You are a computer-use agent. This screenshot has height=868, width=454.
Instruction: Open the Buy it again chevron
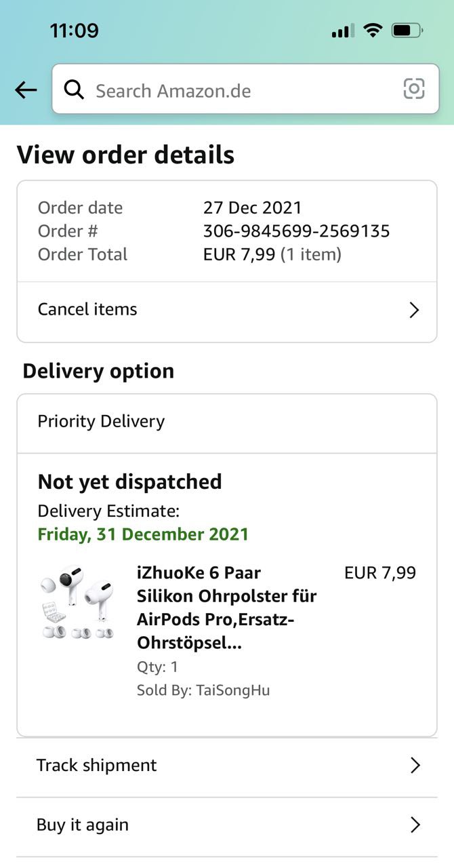tap(415, 825)
